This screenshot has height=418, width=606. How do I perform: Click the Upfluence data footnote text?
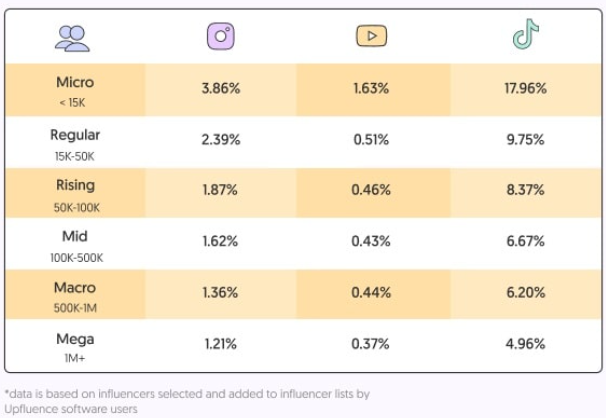click(x=187, y=401)
